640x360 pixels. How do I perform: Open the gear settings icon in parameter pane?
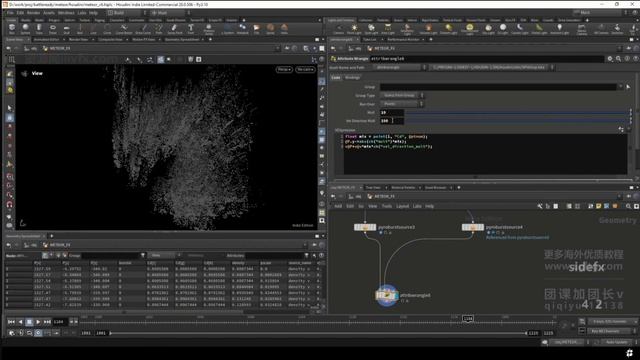[610, 59]
